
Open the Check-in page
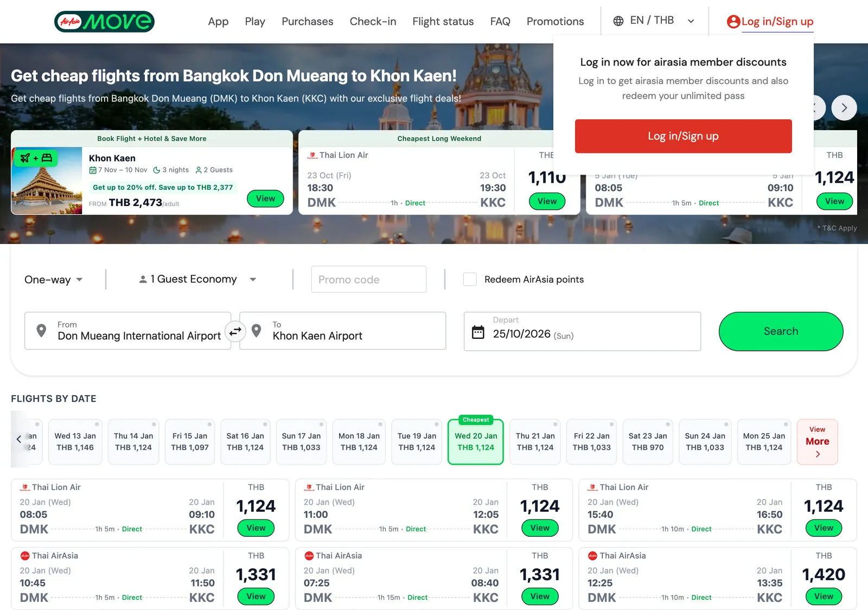[373, 22]
